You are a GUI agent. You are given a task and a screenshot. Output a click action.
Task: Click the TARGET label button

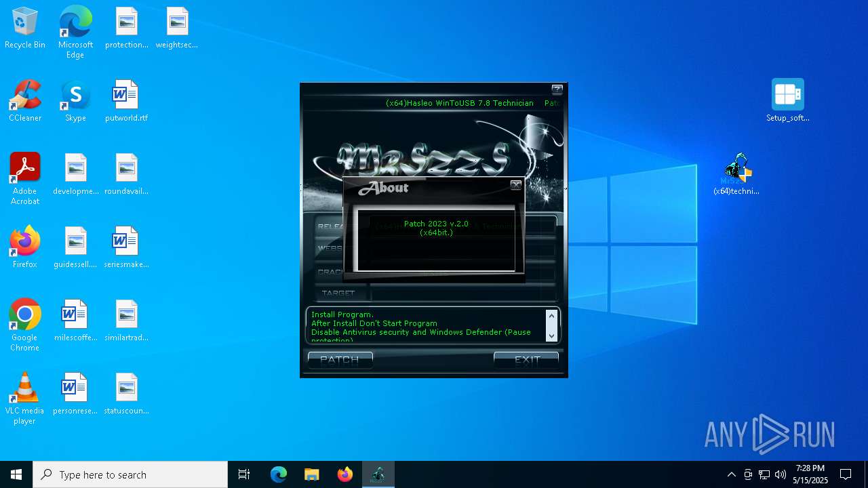click(339, 293)
